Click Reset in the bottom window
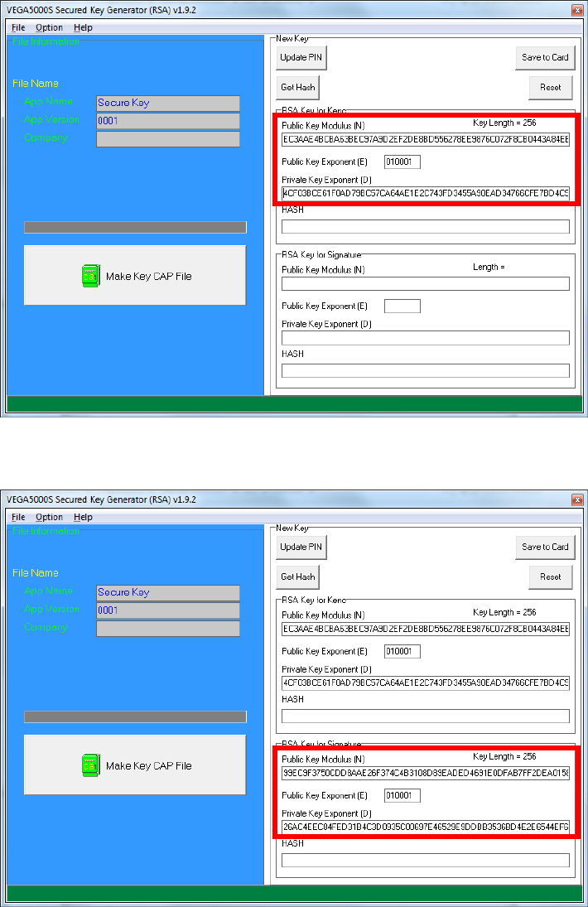 point(551,577)
